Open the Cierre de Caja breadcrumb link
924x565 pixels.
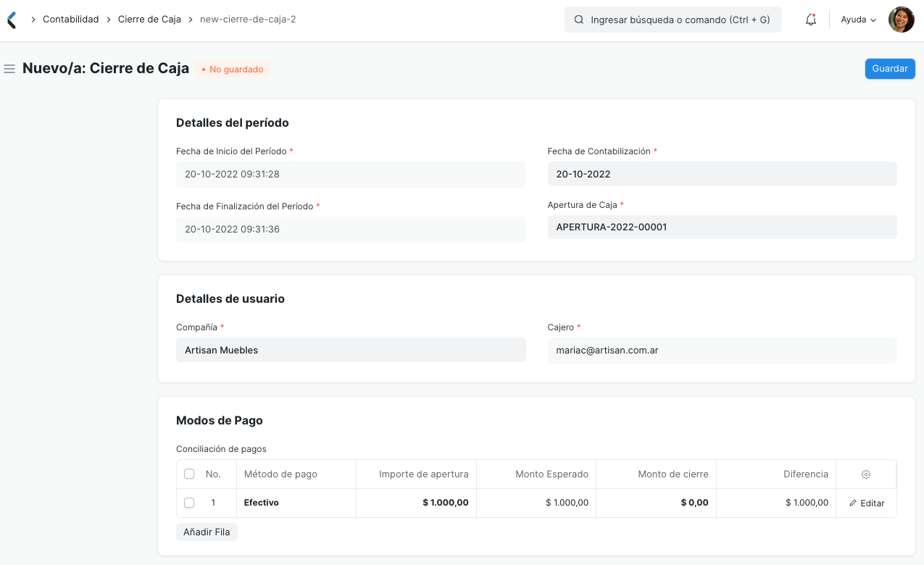pos(149,20)
